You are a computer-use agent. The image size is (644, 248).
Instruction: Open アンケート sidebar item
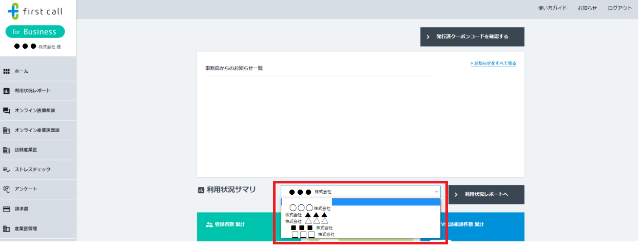[x=38, y=189]
